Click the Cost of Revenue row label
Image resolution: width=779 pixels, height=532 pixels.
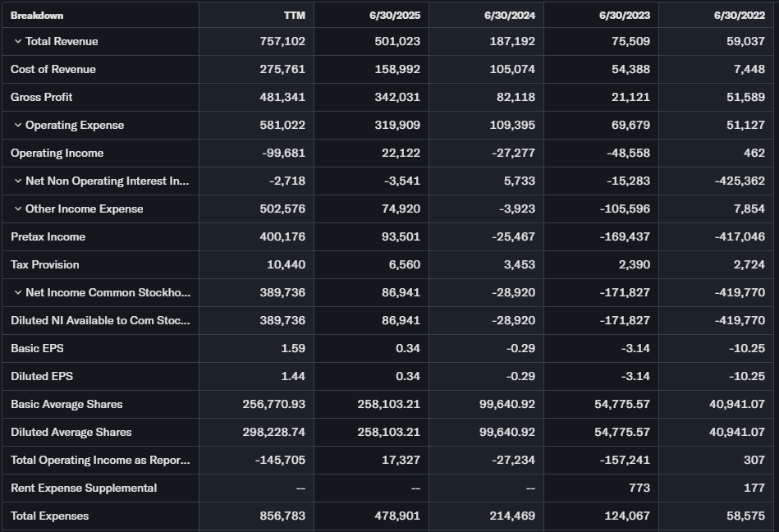tap(53, 70)
